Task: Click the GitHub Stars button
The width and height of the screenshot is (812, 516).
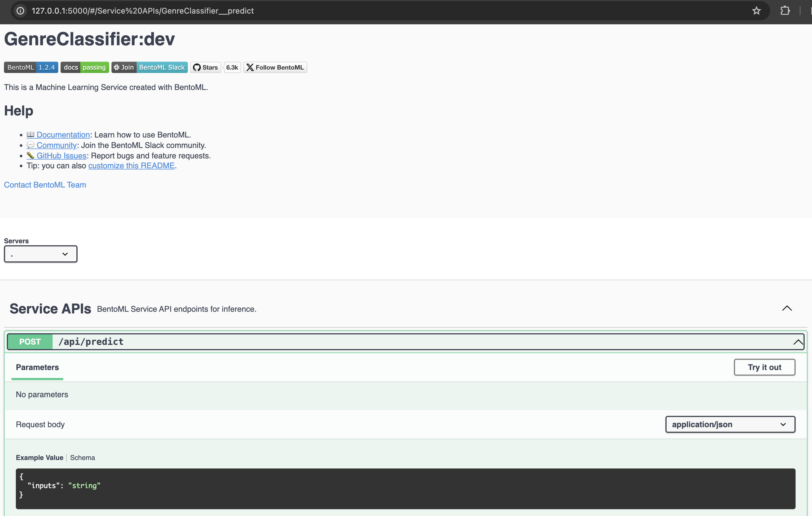Action: click(205, 67)
